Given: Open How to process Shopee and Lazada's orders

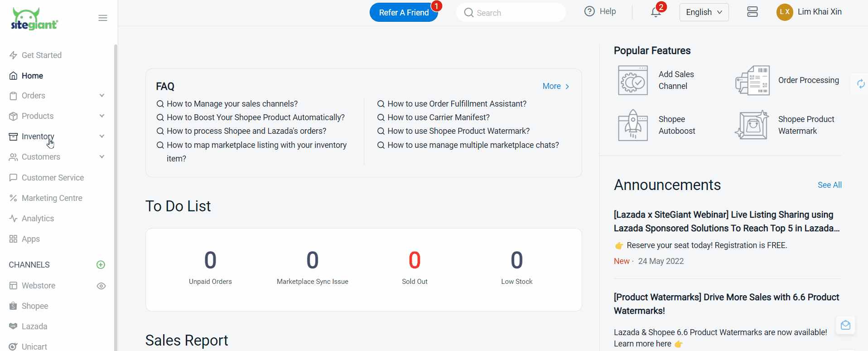Looking at the screenshot, I should coord(246,131).
